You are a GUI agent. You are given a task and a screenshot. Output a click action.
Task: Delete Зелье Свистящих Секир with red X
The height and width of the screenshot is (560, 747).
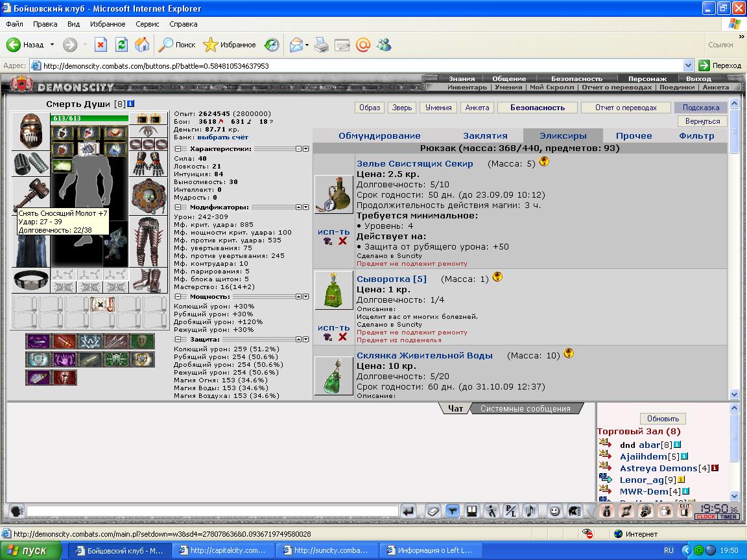(x=342, y=241)
